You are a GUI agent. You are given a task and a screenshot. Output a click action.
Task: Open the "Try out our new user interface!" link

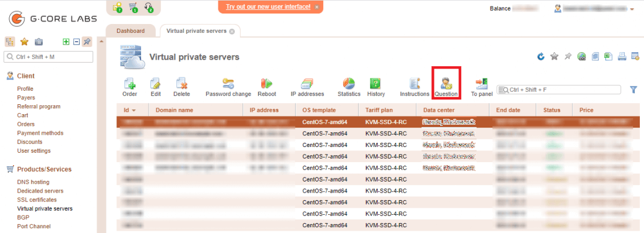(x=268, y=7)
